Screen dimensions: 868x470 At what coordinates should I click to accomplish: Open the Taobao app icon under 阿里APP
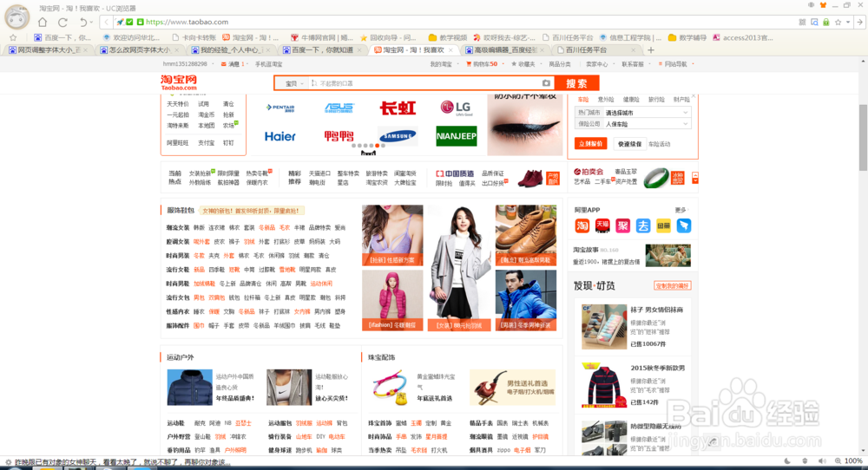582,225
